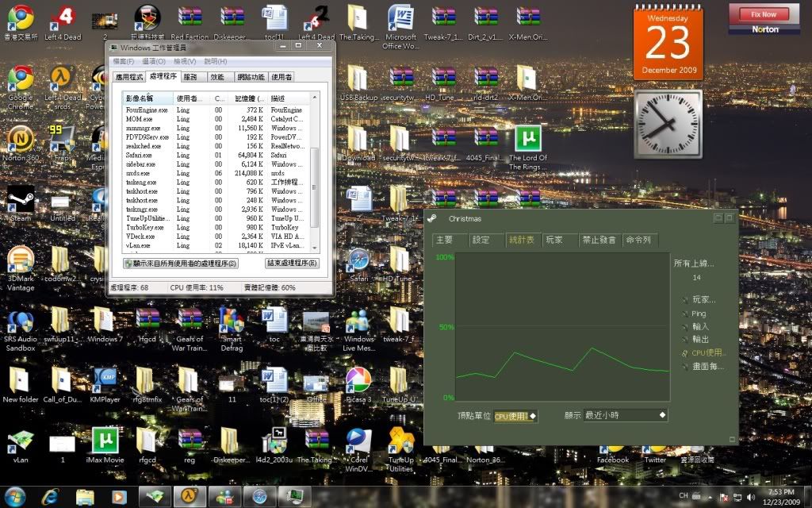The height and width of the screenshot is (508, 812).
Task: Switch to the 效能 tab in Task Manager
Action: [x=216, y=77]
